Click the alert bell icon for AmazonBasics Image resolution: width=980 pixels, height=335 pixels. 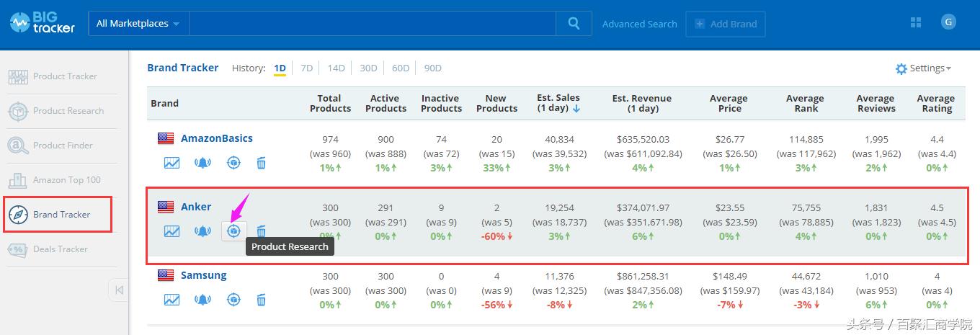point(202,163)
